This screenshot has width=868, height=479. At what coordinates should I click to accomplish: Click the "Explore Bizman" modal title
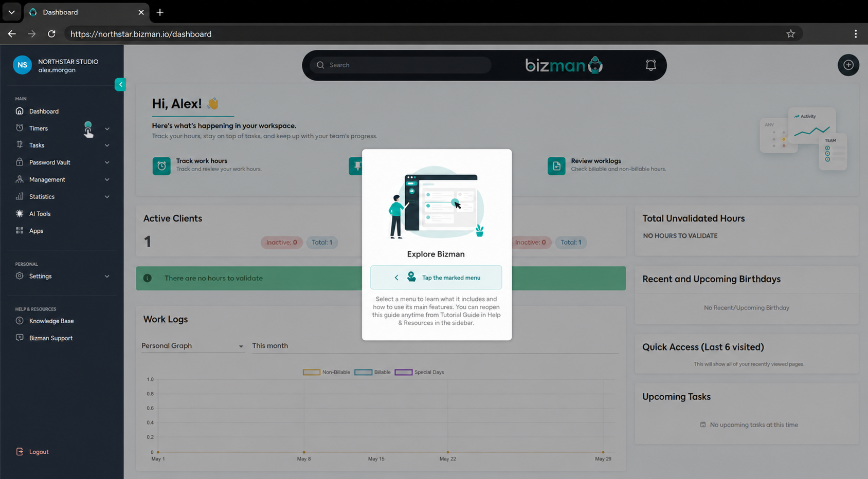[x=436, y=254]
